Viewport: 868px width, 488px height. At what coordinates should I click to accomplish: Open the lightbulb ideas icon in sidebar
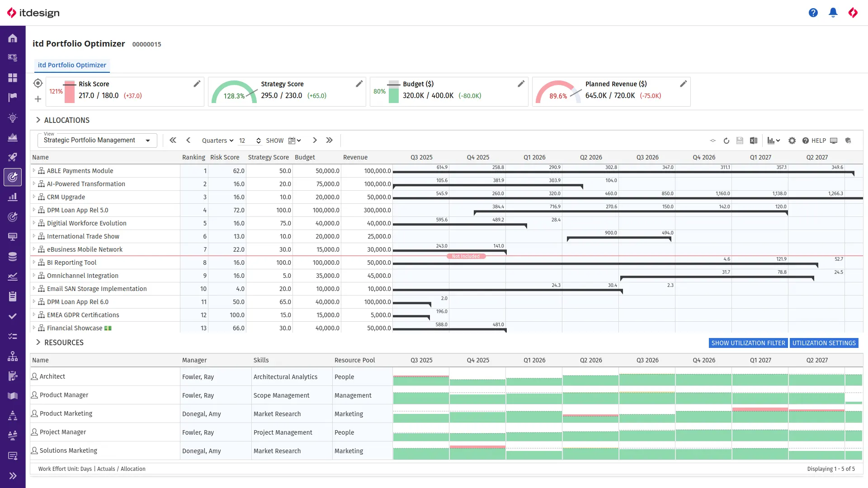[13, 118]
